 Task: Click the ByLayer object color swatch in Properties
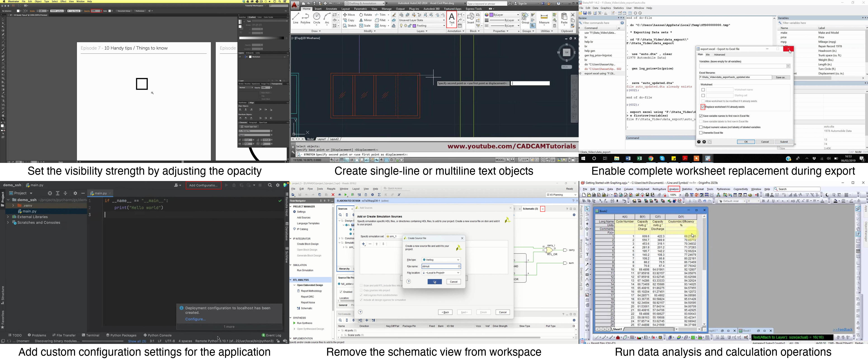tap(491, 15)
